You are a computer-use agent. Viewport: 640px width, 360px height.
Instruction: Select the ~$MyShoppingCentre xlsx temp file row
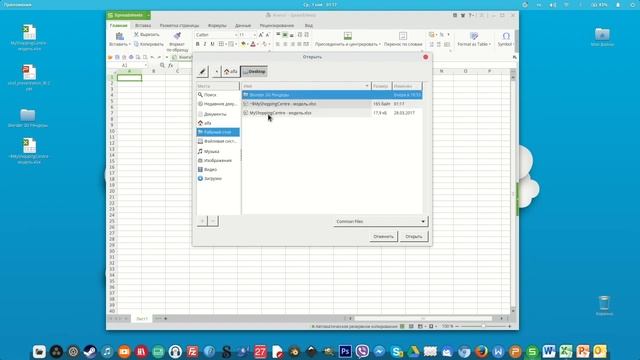pos(332,104)
